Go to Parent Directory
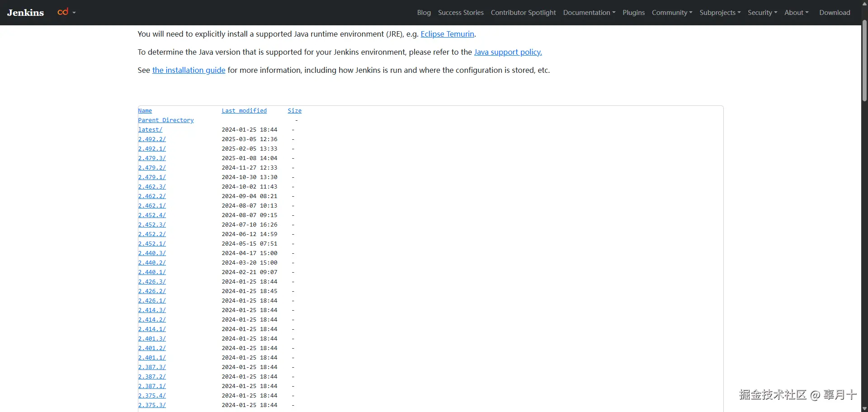868x412 pixels. 166,120
